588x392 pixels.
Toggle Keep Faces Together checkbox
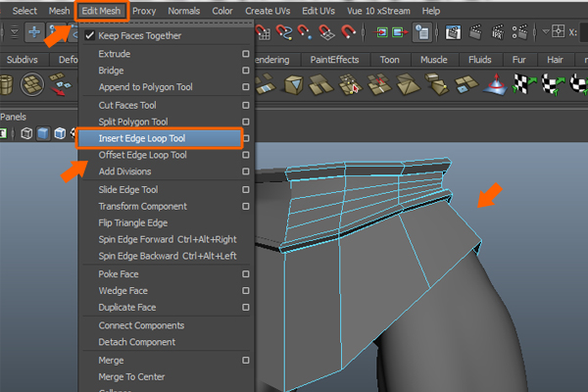[89, 35]
